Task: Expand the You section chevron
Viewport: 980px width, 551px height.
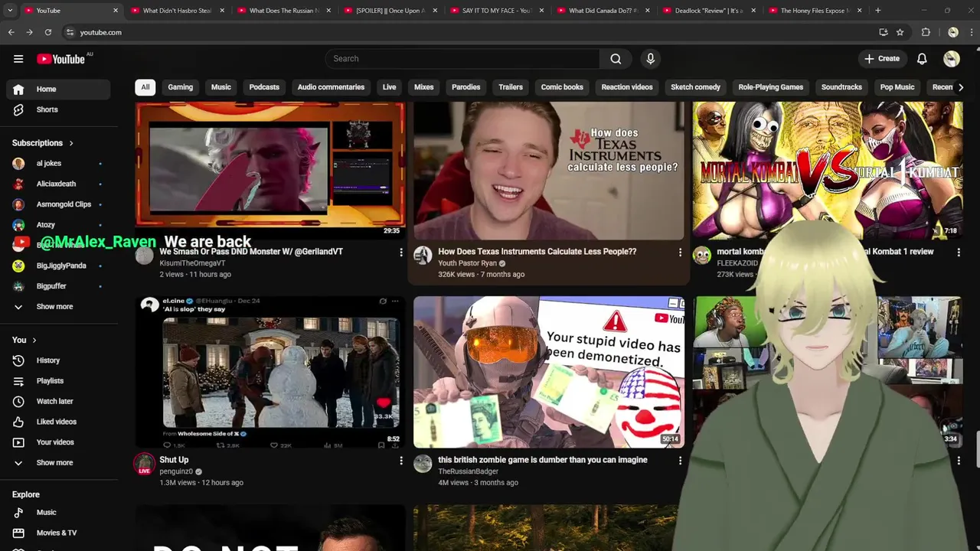Action: pyautogui.click(x=34, y=340)
